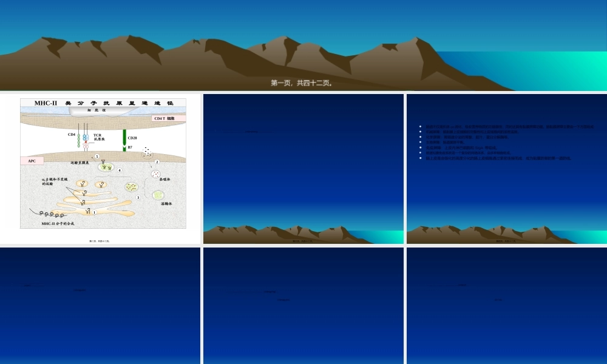The image size is (607, 364).
Task: Click the 吞噬体 phagosome vesicle
Action: (155, 174)
